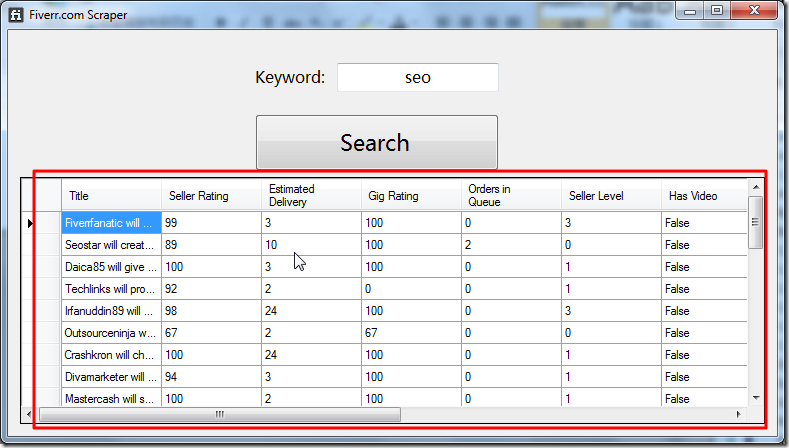
Task: Click the vertical scrollbar down arrow
Action: click(x=756, y=398)
